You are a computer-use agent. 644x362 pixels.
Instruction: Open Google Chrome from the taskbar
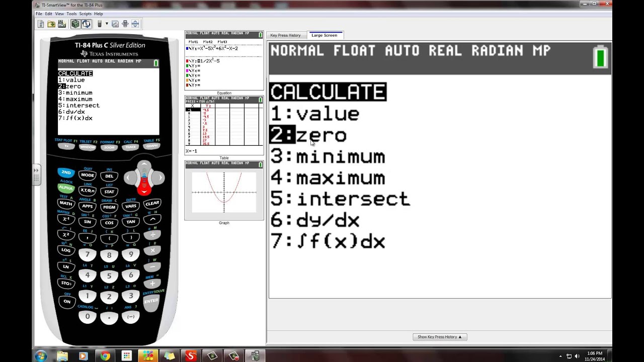[105, 356]
